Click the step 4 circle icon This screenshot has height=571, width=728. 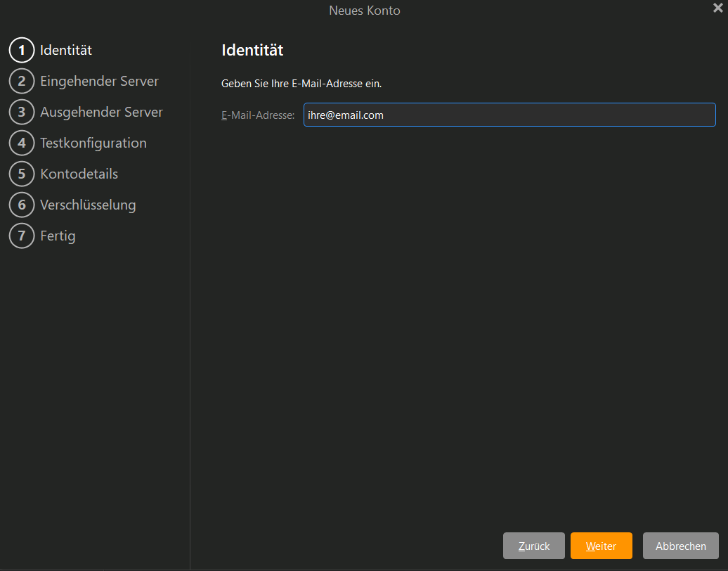pyautogui.click(x=22, y=143)
